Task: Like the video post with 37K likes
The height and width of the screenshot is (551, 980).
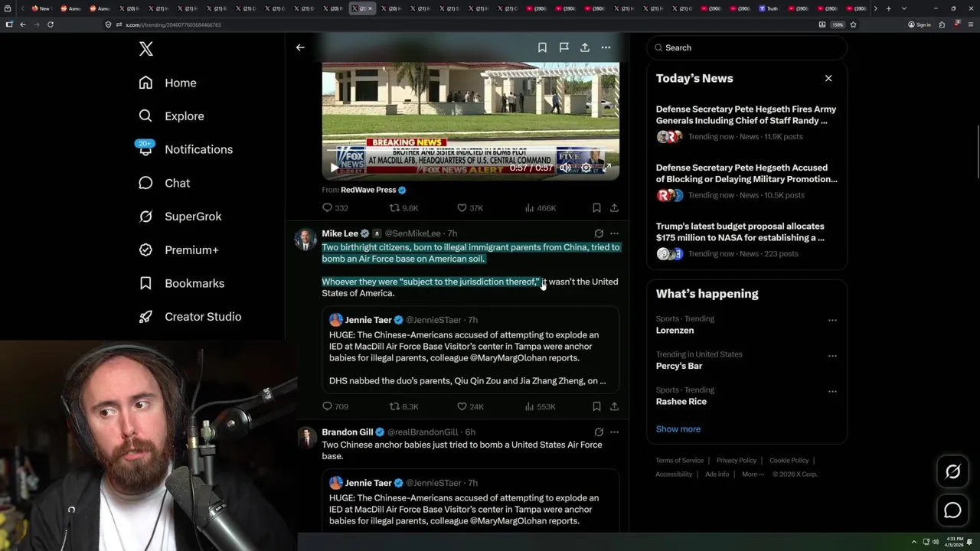Action: tap(469, 208)
